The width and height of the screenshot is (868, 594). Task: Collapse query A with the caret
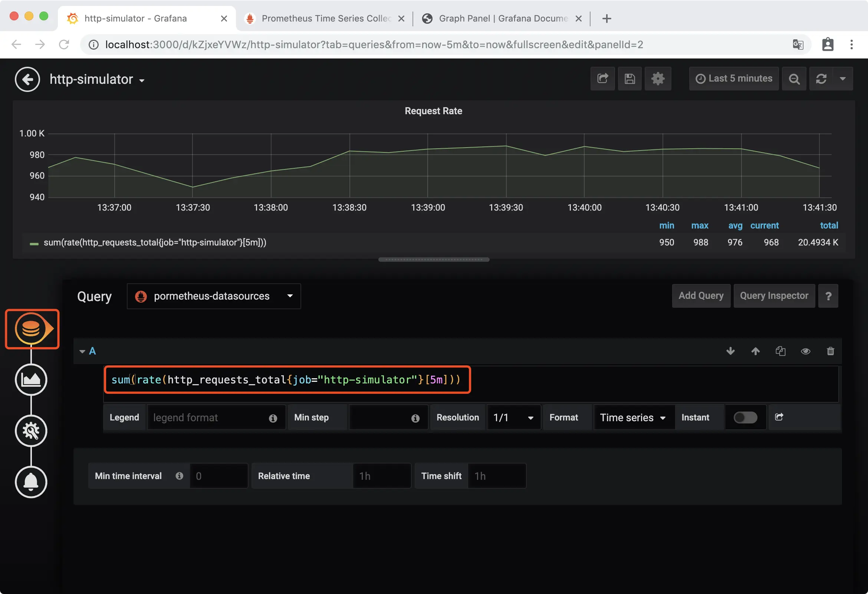pos(82,352)
